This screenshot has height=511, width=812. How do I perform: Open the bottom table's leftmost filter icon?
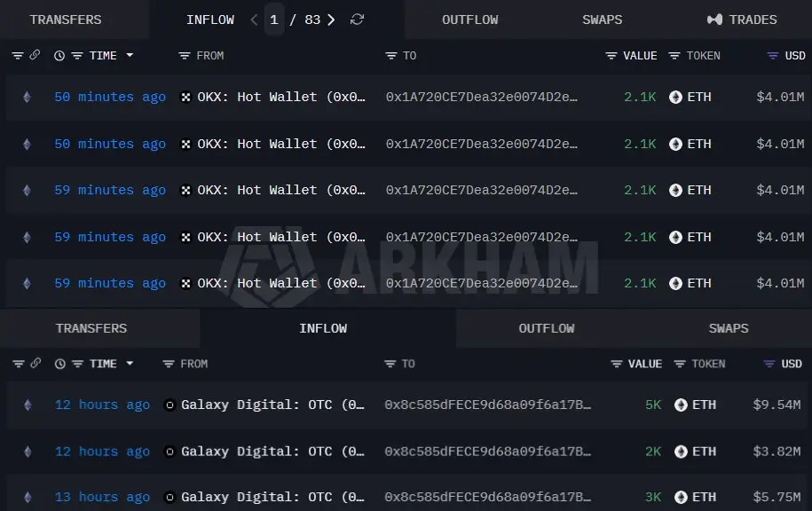tap(19, 364)
